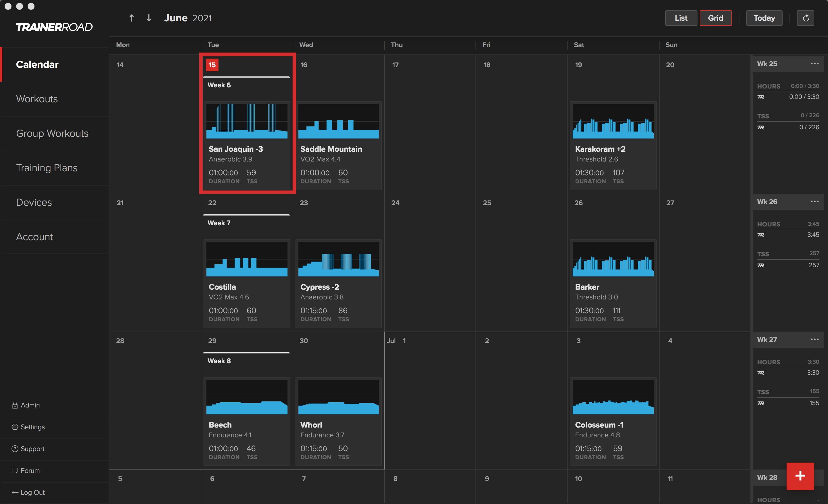Select the Week 8 plan label

(219, 361)
